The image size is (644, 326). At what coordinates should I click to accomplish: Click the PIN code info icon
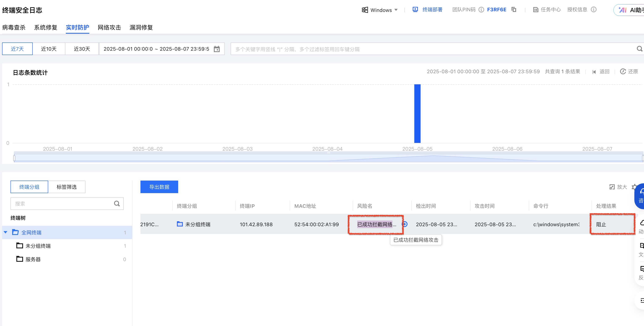click(481, 10)
